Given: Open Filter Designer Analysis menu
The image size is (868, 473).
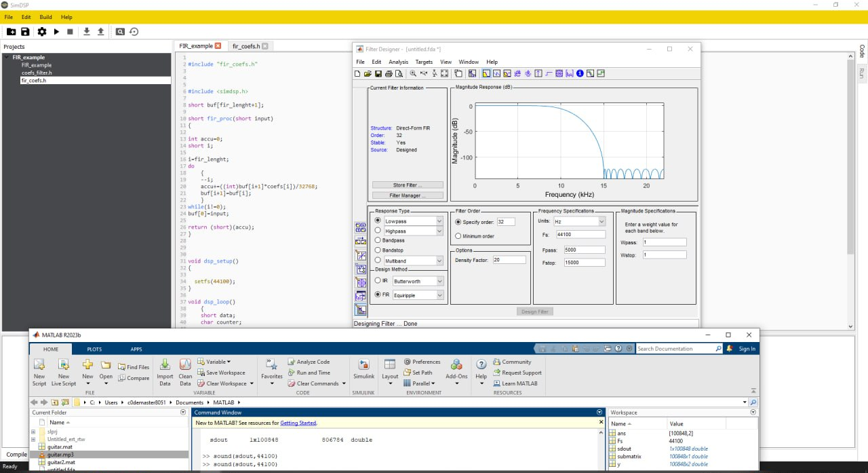Looking at the screenshot, I should (x=399, y=62).
